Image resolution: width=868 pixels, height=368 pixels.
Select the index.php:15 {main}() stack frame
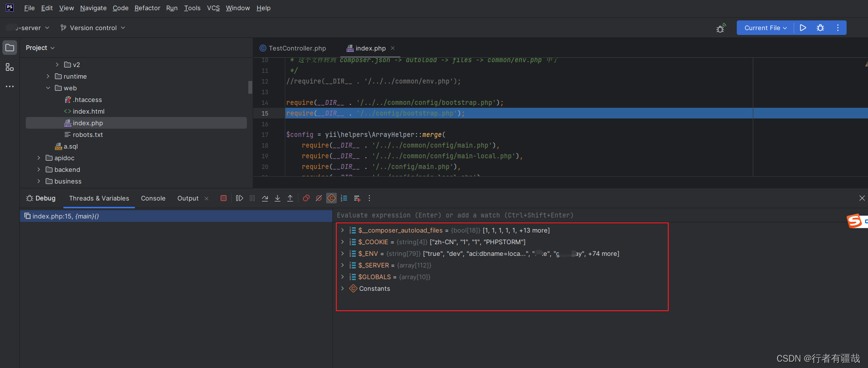click(176, 216)
